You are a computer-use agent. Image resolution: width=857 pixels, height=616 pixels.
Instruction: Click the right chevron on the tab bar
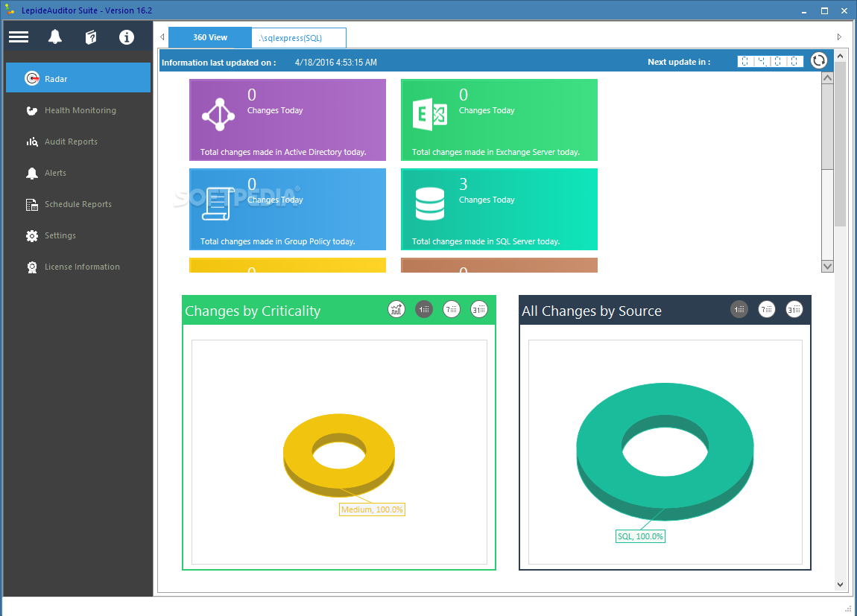coord(839,36)
